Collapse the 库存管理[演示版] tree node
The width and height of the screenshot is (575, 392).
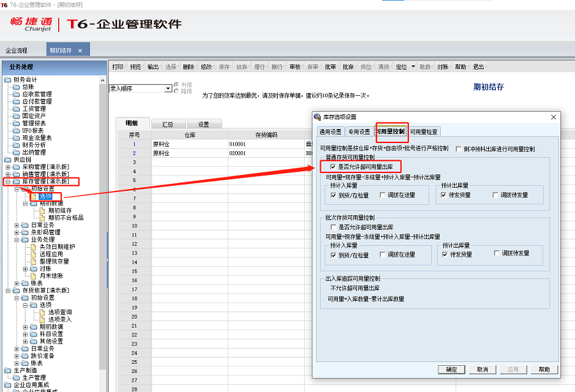tap(8, 181)
